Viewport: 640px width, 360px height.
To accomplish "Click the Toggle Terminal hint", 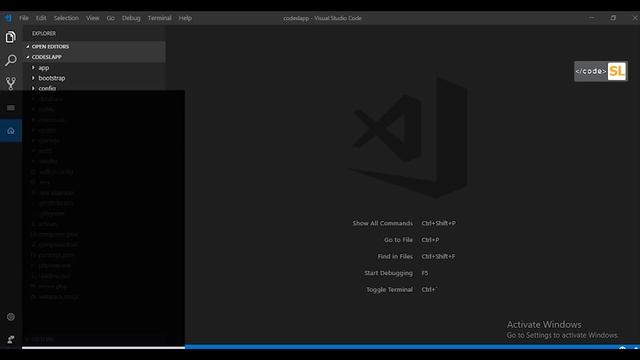I will click(x=389, y=289).
